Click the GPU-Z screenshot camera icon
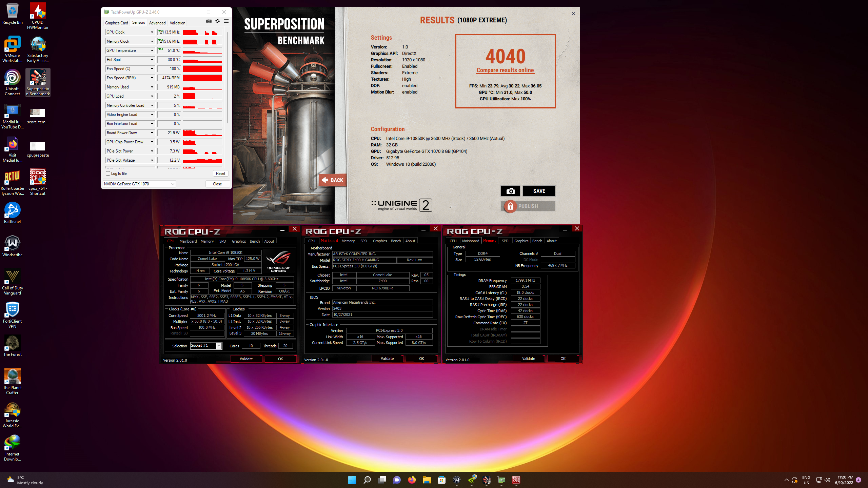The height and width of the screenshot is (488, 868). click(209, 21)
